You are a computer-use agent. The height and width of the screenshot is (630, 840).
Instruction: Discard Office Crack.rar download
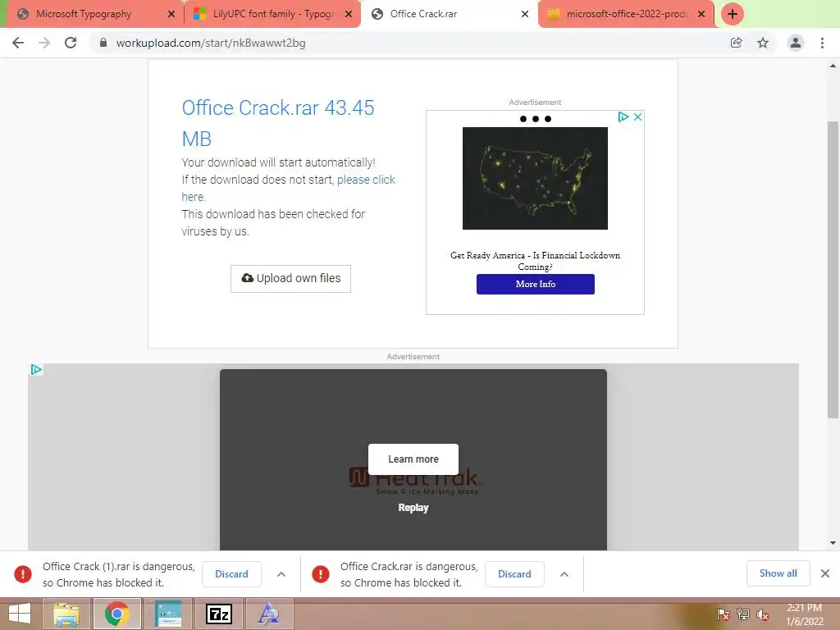514,573
